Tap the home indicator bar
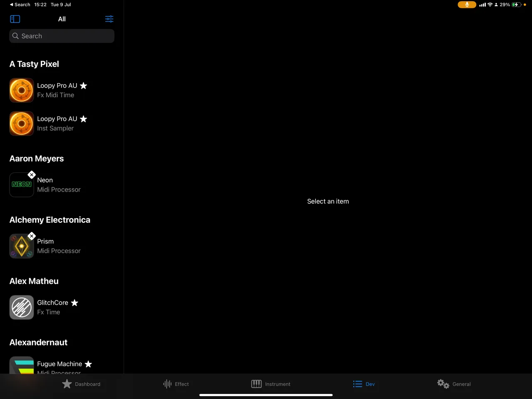The image size is (532, 399). coord(266,395)
